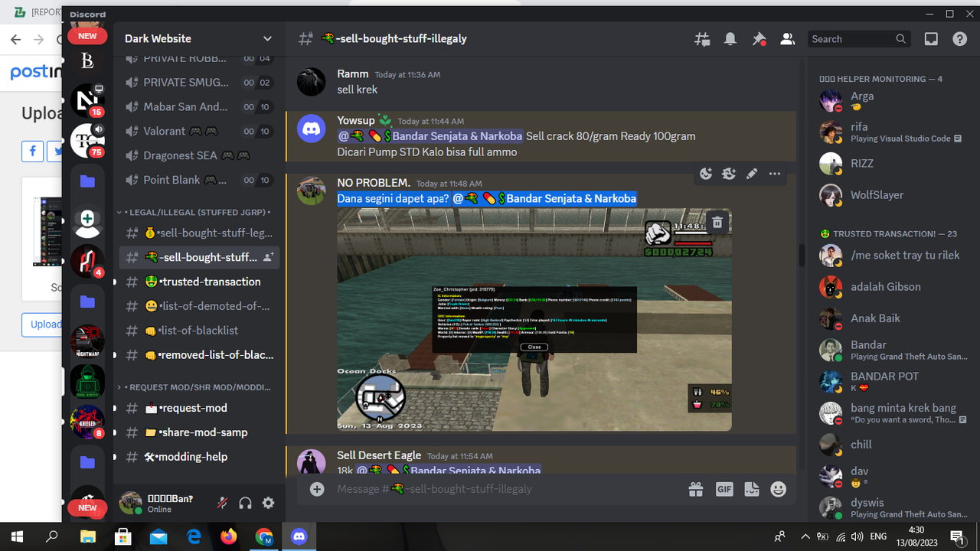Open the Threads panel
Screen dimensions: 980x551
point(702,39)
